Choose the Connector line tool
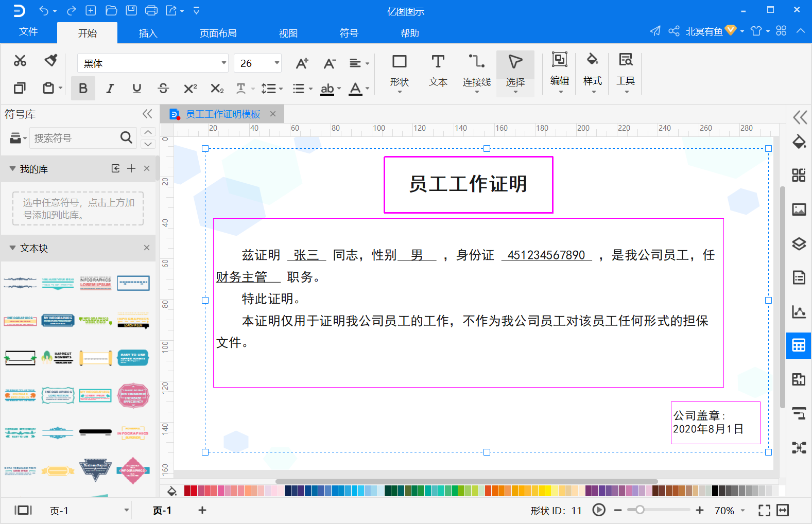The width and height of the screenshot is (812, 524). tap(476, 72)
